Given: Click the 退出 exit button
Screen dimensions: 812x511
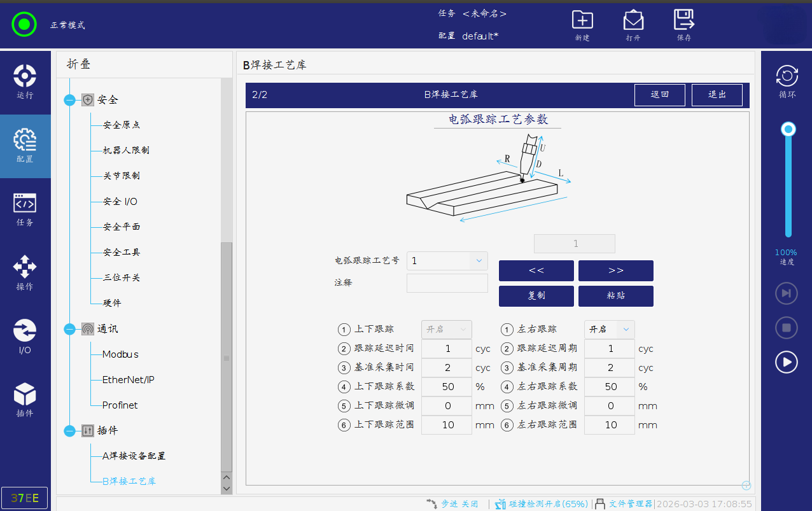Looking at the screenshot, I should point(717,95).
